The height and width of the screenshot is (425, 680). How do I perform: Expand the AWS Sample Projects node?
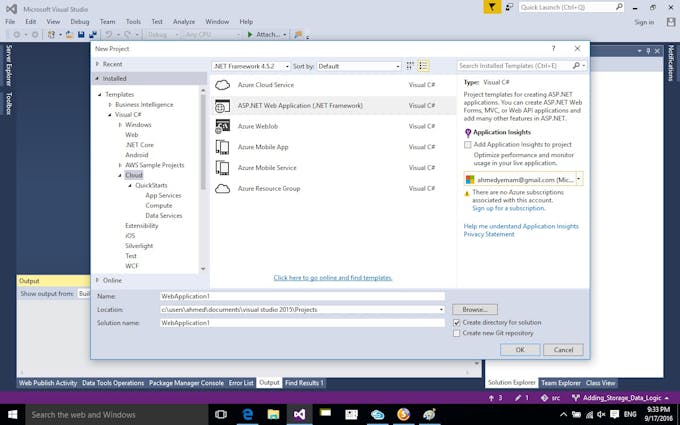point(120,165)
